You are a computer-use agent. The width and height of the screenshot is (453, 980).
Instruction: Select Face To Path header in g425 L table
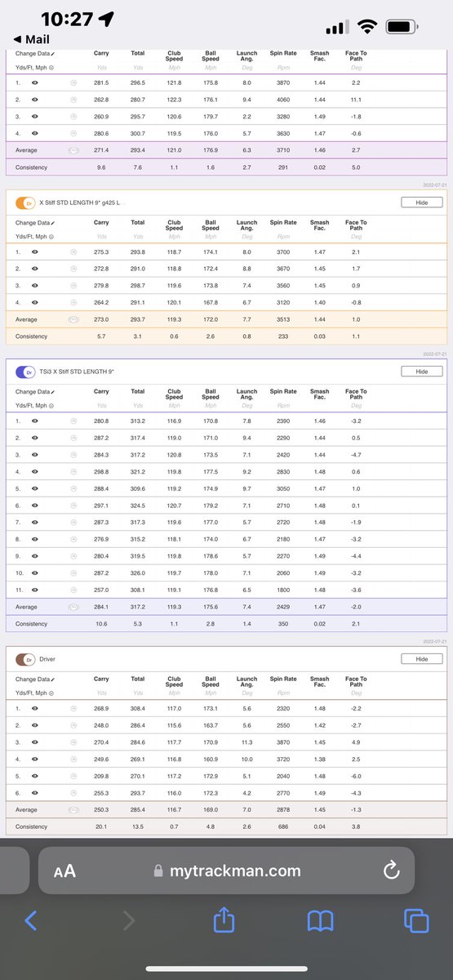click(x=356, y=225)
